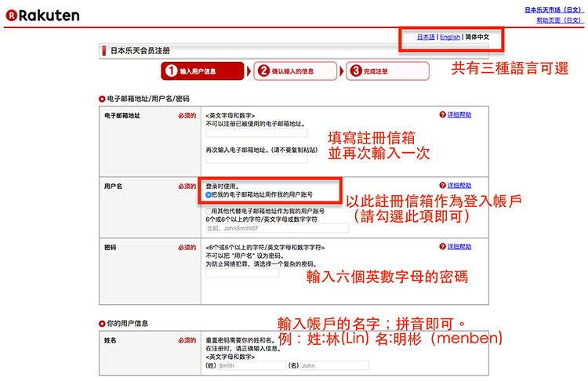The image size is (588, 381).
Task: Open 详细帮助 link in password row
Action: tap(459, 247)
